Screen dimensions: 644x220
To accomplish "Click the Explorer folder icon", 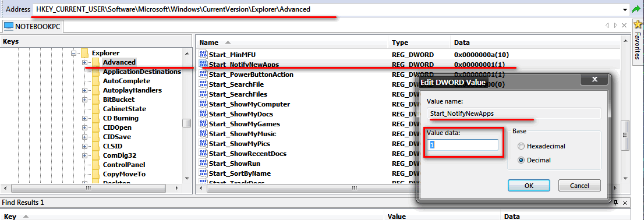I will pos(85,53).
